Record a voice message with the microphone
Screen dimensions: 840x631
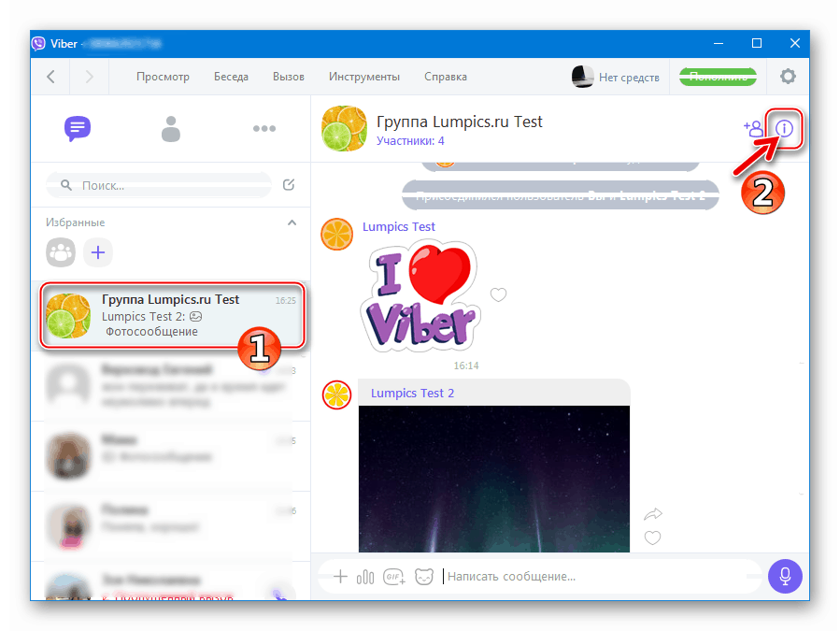coord(785,576)
